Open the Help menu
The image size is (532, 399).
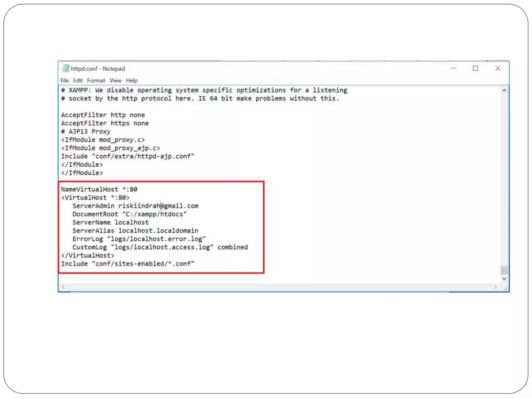[x=132, y=81]
